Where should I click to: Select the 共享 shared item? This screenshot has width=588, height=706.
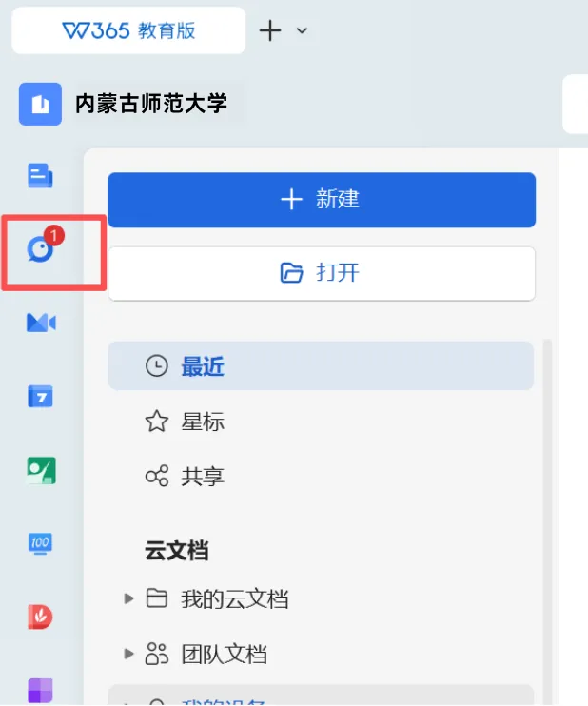[x=321, y=477]
